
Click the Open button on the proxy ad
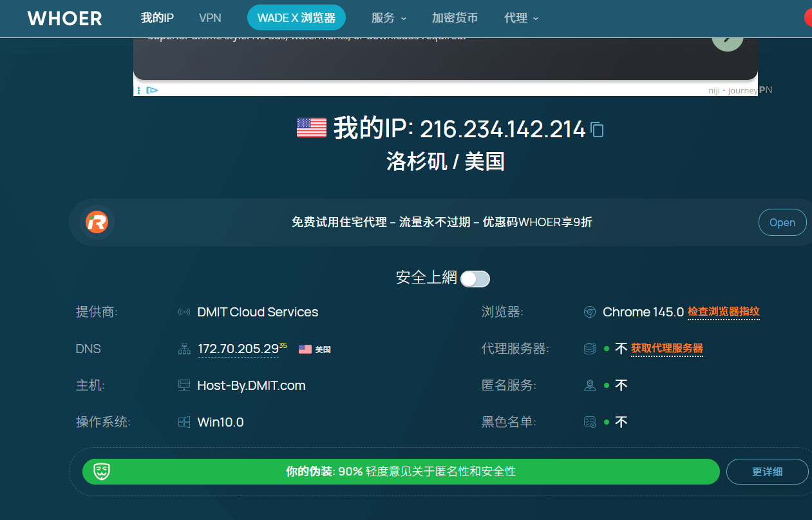(x=782, y=222)
